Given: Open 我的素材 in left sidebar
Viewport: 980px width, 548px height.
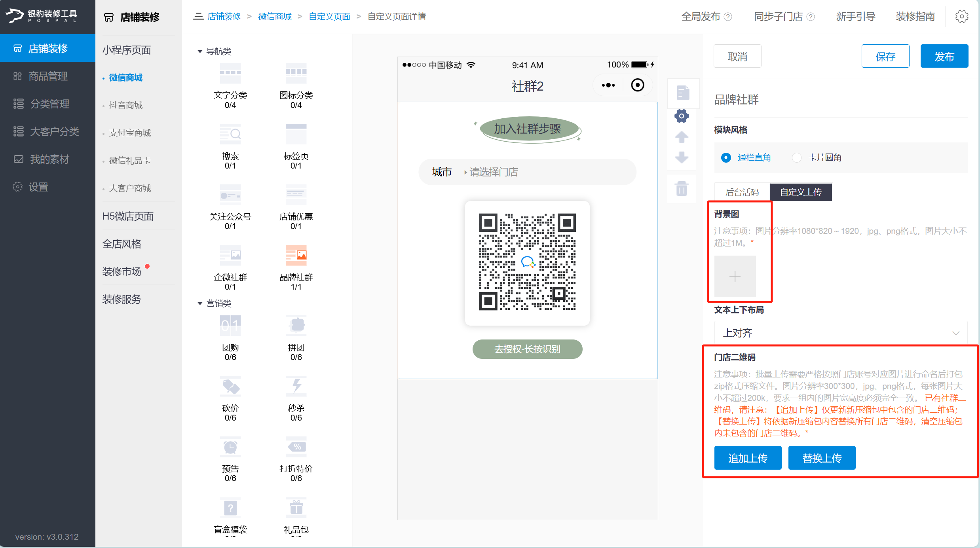Looking at the screenshot, I should (x=47, y=159).
